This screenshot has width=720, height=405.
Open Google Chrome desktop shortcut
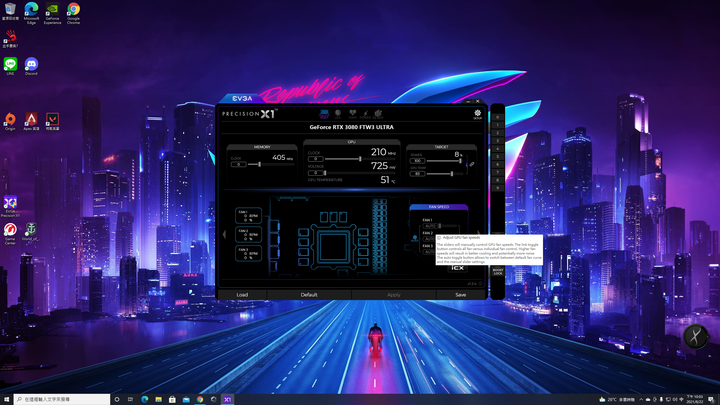click(x=73, y=13)
